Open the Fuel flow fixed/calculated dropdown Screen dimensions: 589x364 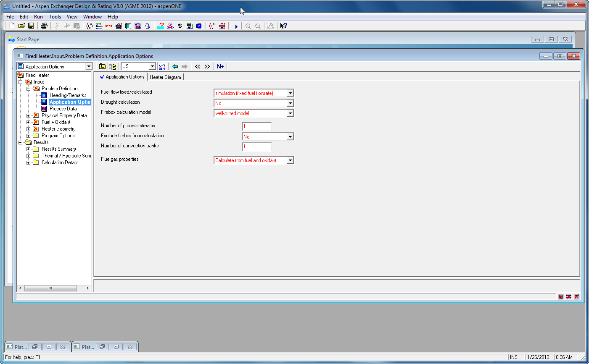point(290,93)
